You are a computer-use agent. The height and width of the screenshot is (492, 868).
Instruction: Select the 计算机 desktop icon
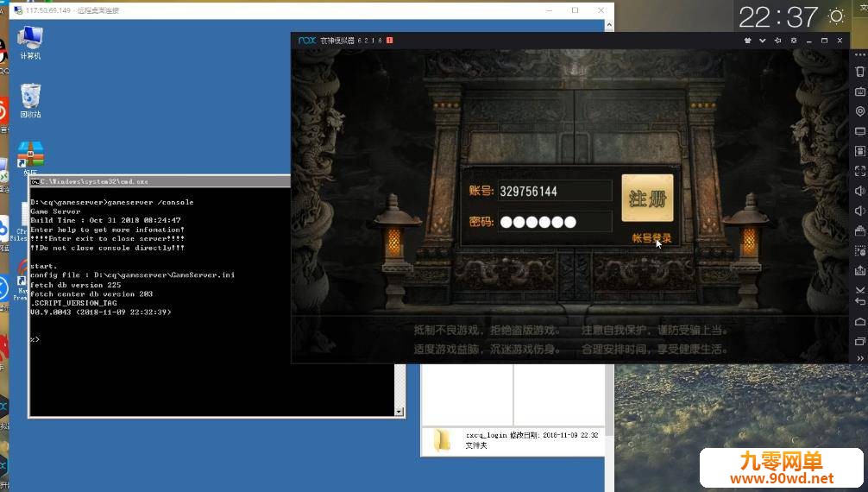(x=30, y=42)
